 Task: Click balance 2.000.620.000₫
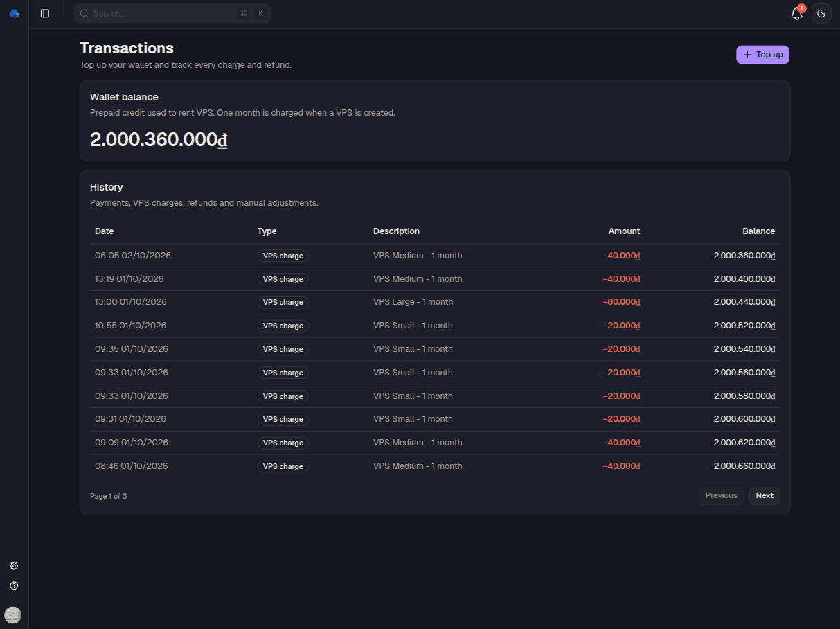pyautogui.click(x=744, y=443)
